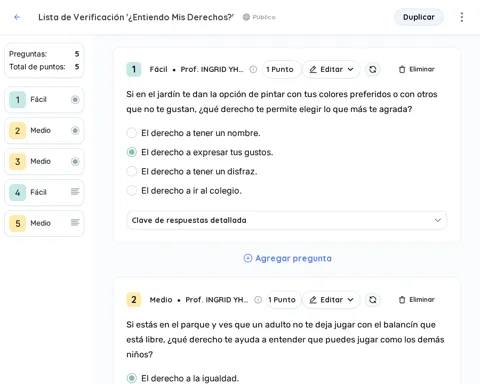Regenerate question 2 with the refresh icon
The image size is (480, 384).
(x=373, y=300)
